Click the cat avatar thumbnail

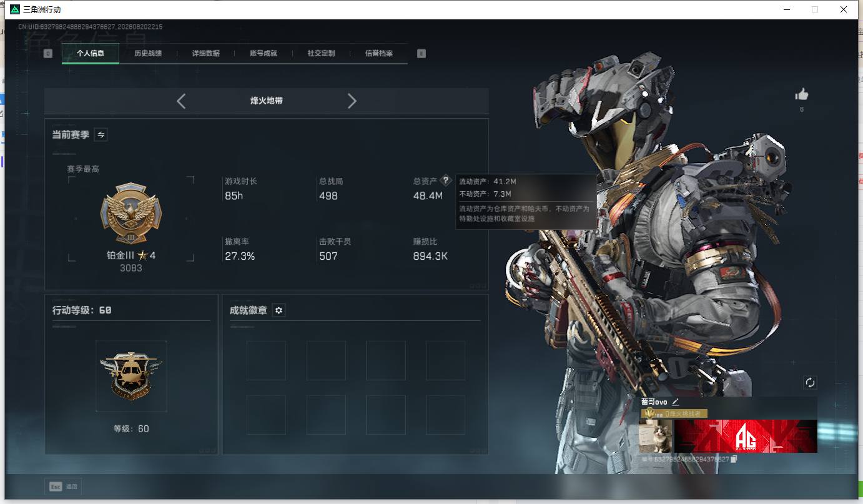[x=656, y=436]
